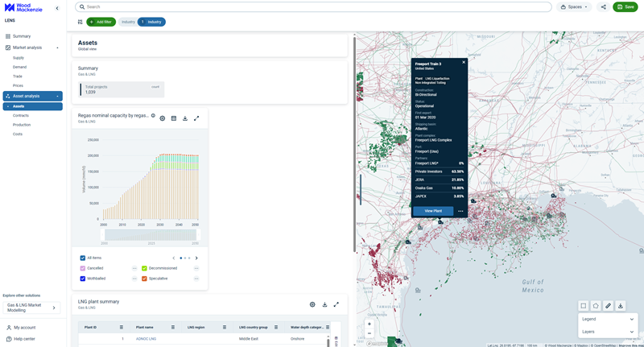Activate the map ruler measure tool
This screenshot has width=644, height=347.
coord(609,306)
